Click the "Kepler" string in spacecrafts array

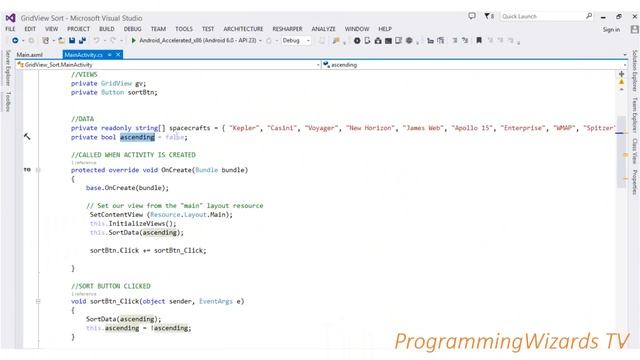[244, 128]
